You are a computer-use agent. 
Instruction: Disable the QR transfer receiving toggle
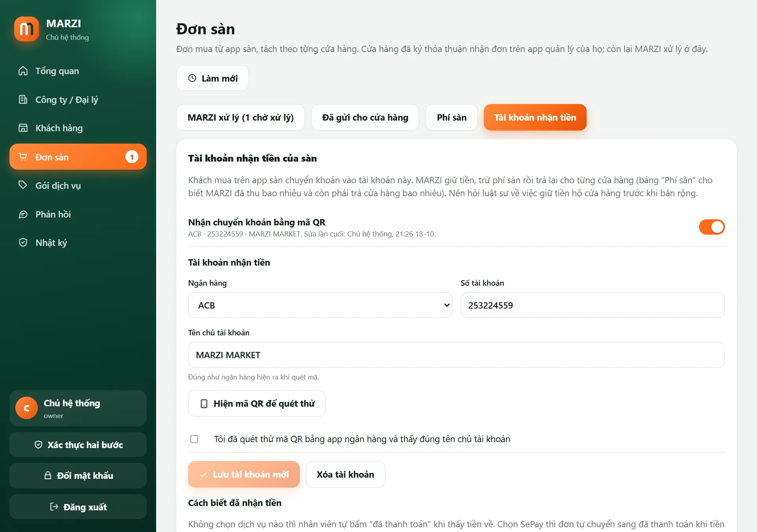point(712,227)
